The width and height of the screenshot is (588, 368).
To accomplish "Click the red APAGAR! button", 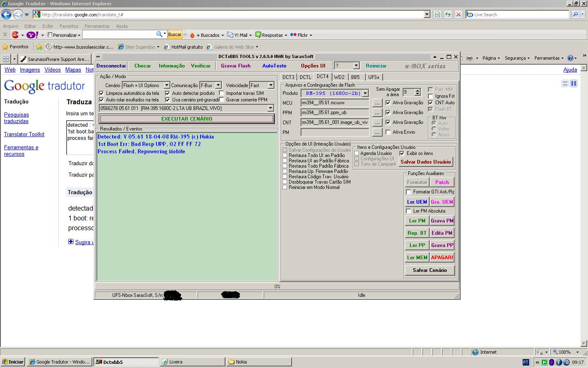I will (x=442, y=258).
